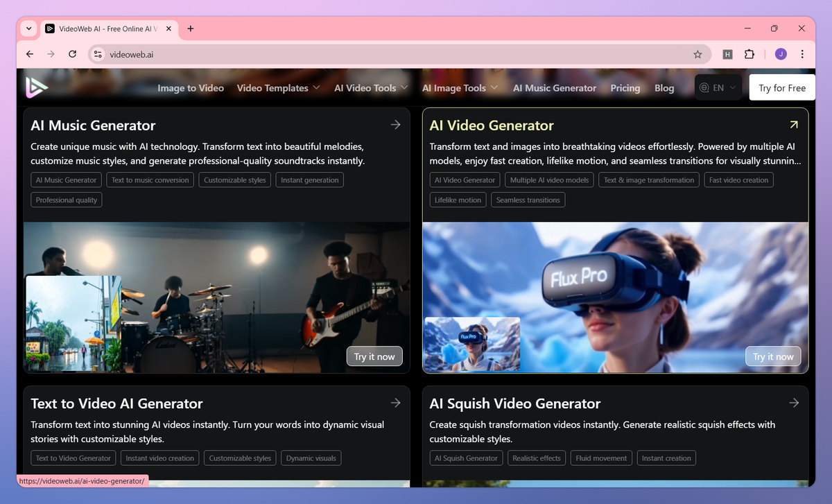Expand the Video Templates menu
The width and height of the screenshot is (832, 504).
coord(278,88)
